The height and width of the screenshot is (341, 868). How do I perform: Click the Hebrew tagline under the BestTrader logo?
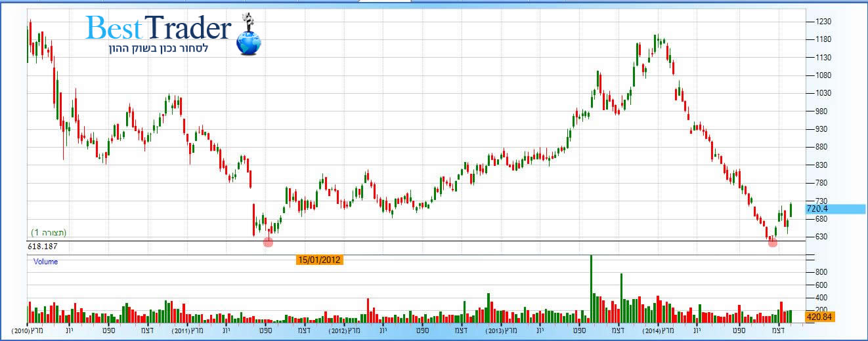click(x=158, y=50)
